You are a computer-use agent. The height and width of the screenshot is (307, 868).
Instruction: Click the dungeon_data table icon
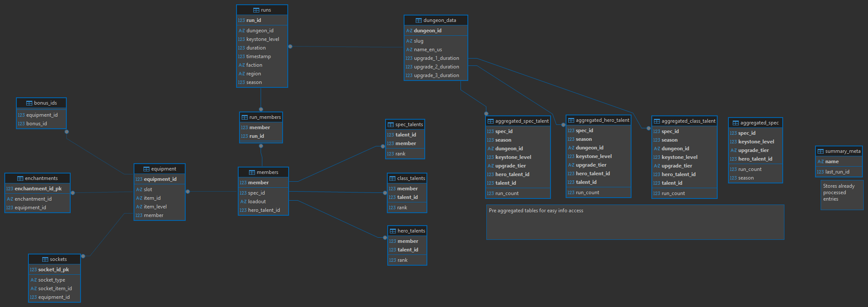(419, 20)
